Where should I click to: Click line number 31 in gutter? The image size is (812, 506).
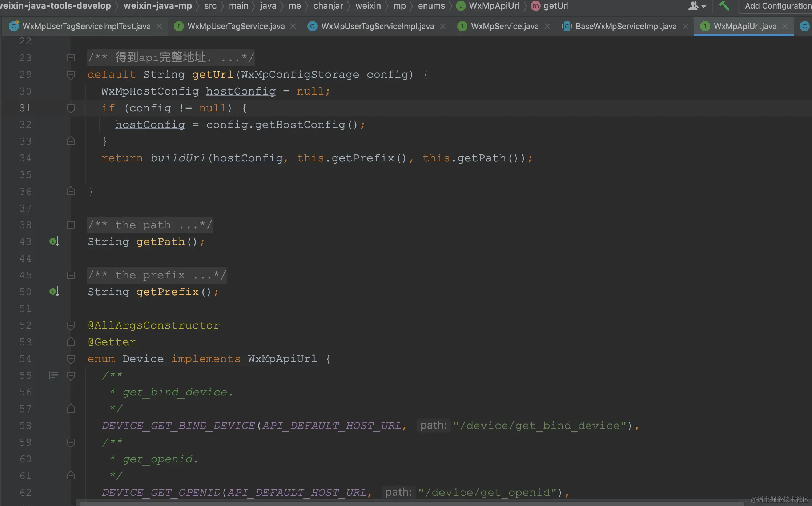[25, 108]
